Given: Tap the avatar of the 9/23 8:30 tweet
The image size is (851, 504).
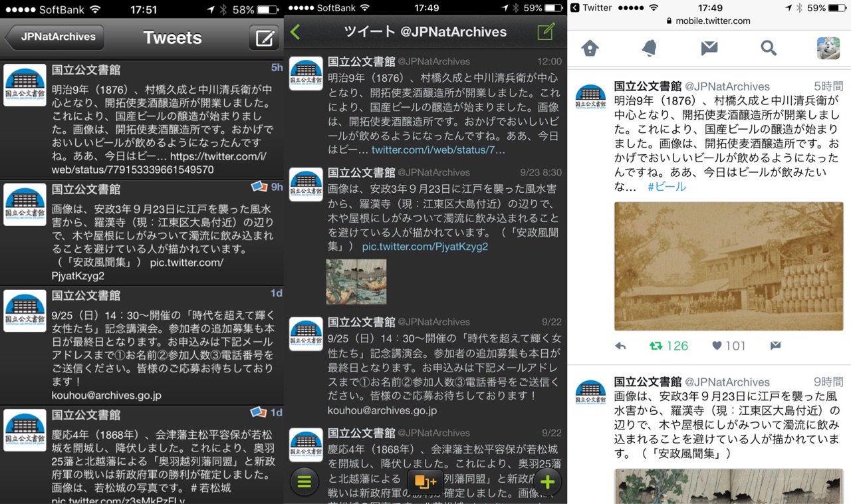Looking at the screenshot, I should (306, 185).
